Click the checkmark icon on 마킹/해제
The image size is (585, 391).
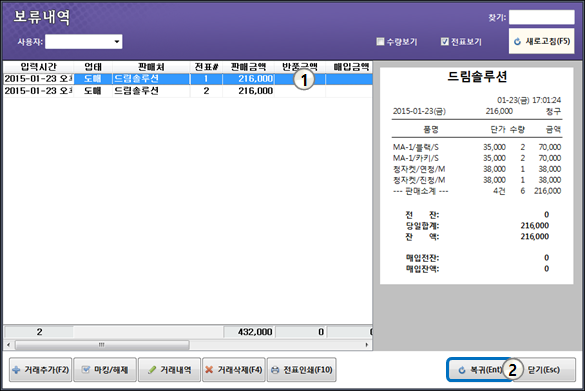click(85, 370)
